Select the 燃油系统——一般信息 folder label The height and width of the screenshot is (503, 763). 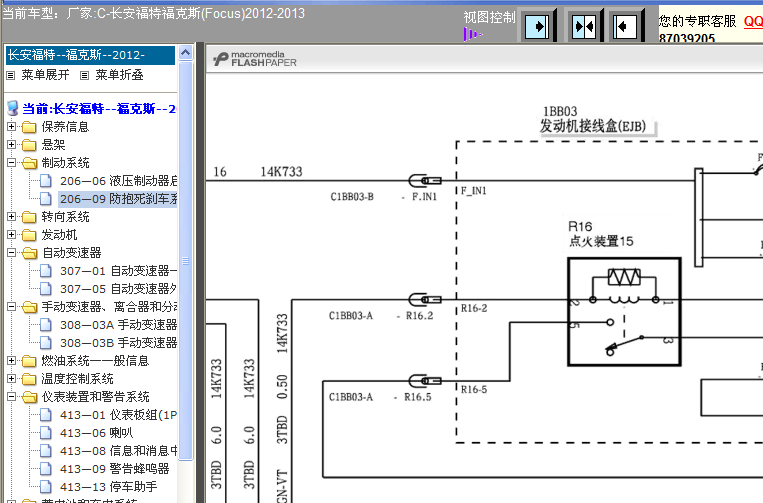pyautogui.click(x=95, y=361)
